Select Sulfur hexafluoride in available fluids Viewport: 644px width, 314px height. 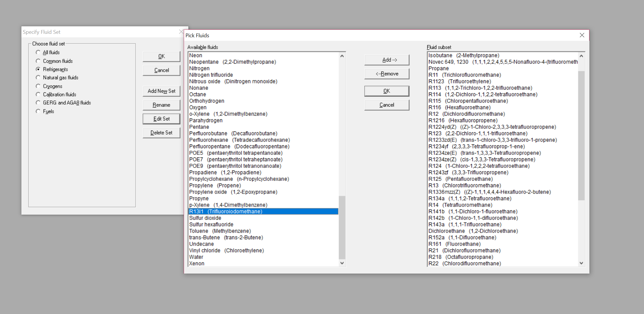pos(211,224)
